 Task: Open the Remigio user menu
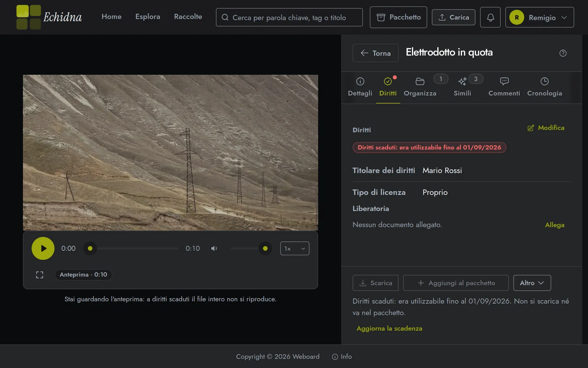[x=539, y=17]
